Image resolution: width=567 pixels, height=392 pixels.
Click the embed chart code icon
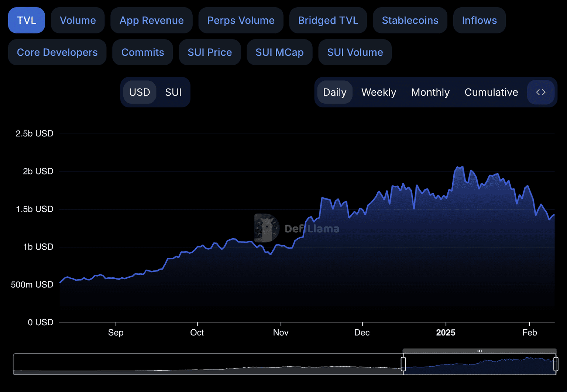541,92
